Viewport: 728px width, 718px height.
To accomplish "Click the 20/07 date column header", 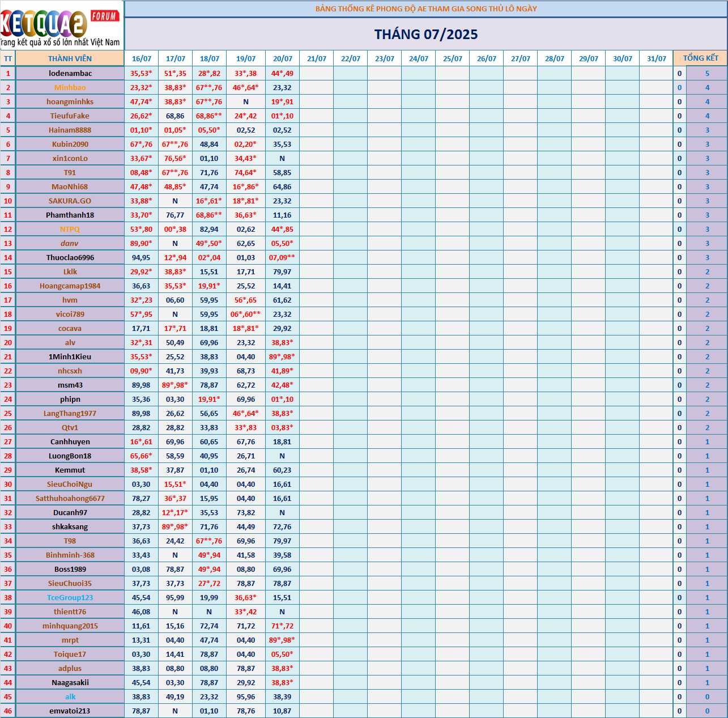I will coord(282,58).
